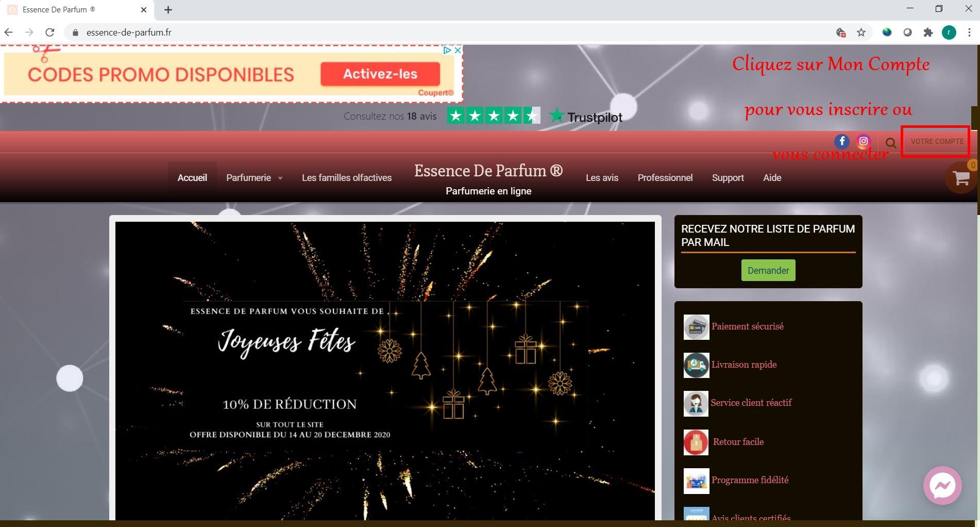Open Retour facile link
The width and height of the screenshot is (980, 527).
tap(738, 442)
